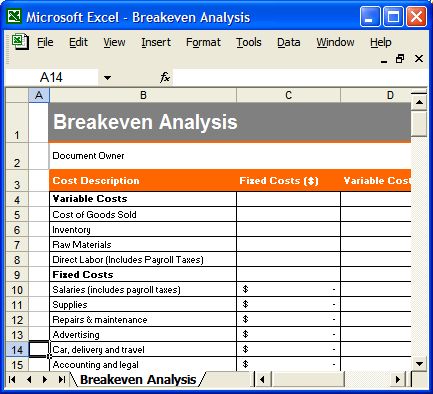Click the Name Box showing A14

[x=52, y=78]
